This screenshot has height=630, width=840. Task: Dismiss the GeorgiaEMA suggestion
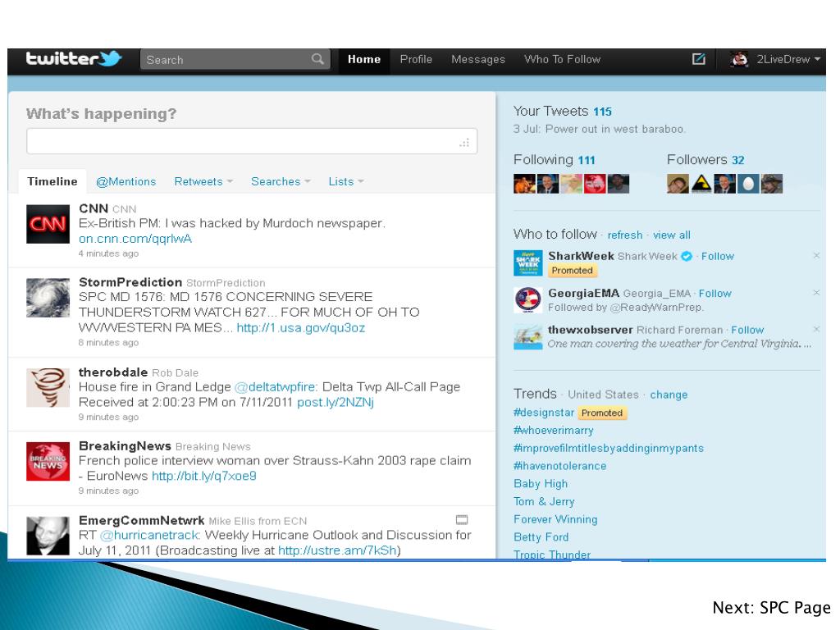click(816, 293)
